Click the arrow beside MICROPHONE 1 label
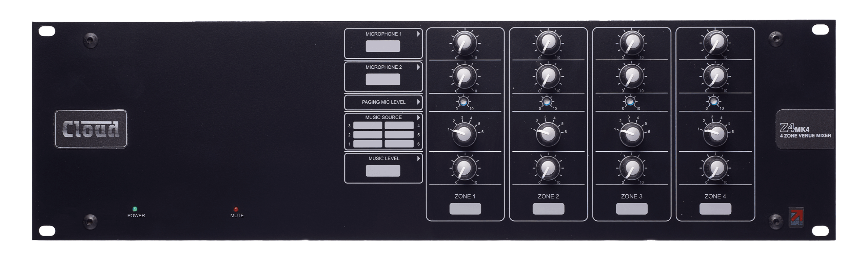The image size is (868, 260). (x=418, y=34)
